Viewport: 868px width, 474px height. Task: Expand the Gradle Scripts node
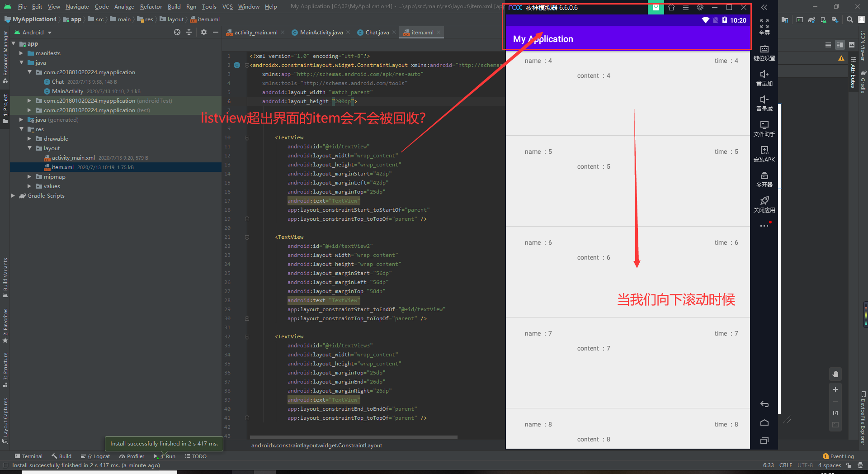pos(13,195)
